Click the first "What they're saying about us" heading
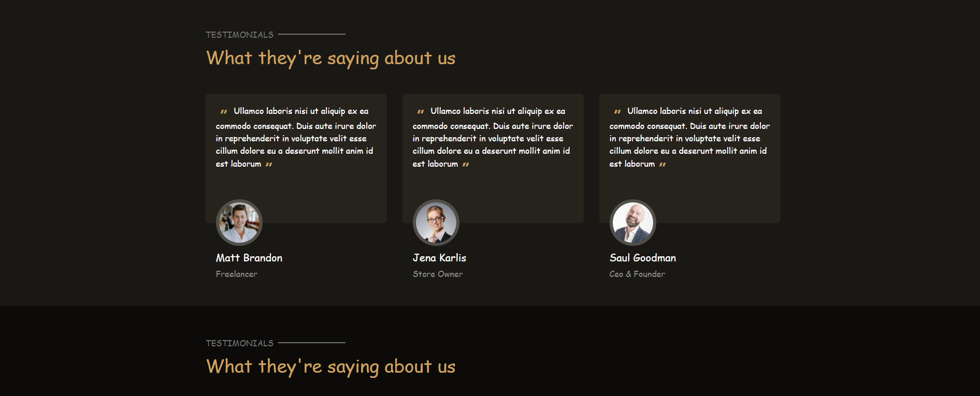 [331, 58]
